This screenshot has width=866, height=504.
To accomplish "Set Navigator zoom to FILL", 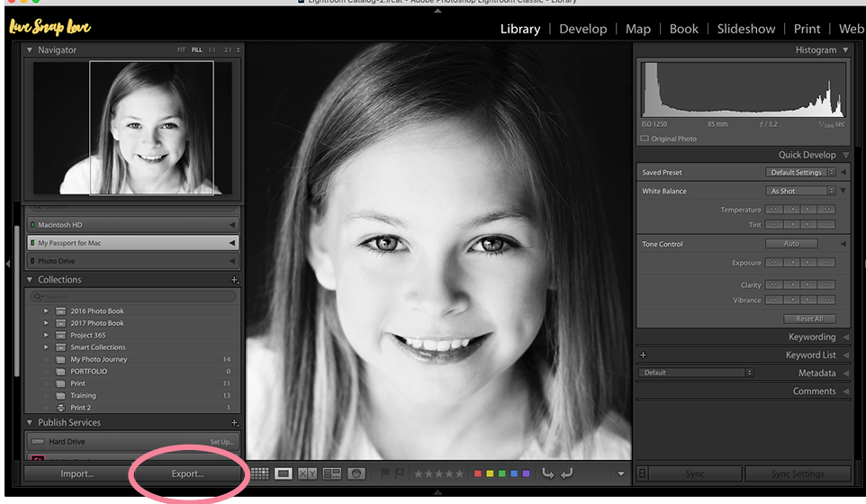I will click(196, 49).
